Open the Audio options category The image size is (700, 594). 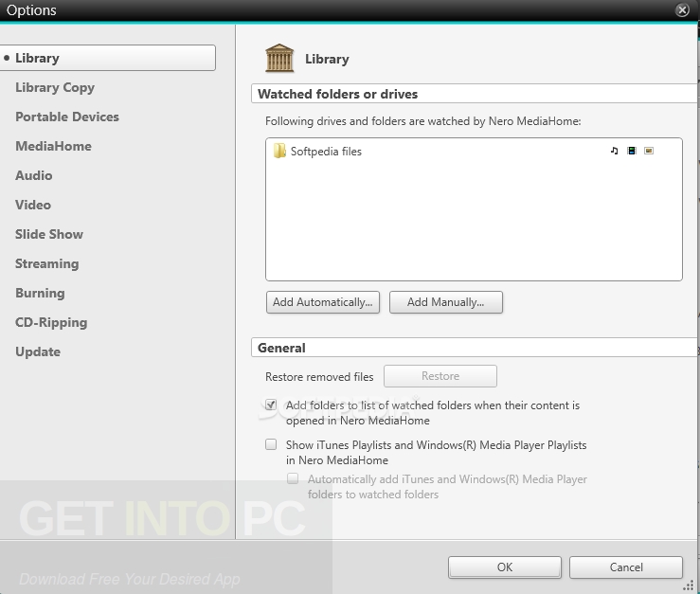34,175
